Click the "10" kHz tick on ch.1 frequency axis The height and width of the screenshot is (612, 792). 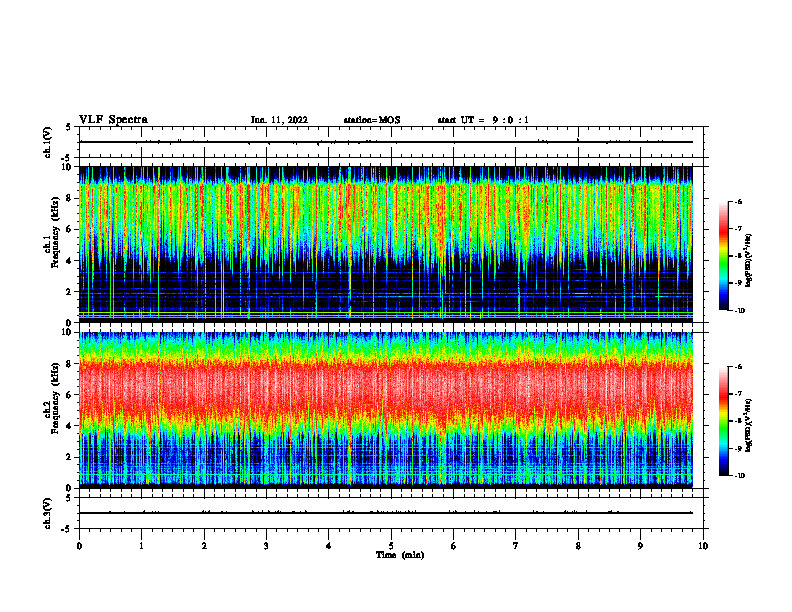67,167
